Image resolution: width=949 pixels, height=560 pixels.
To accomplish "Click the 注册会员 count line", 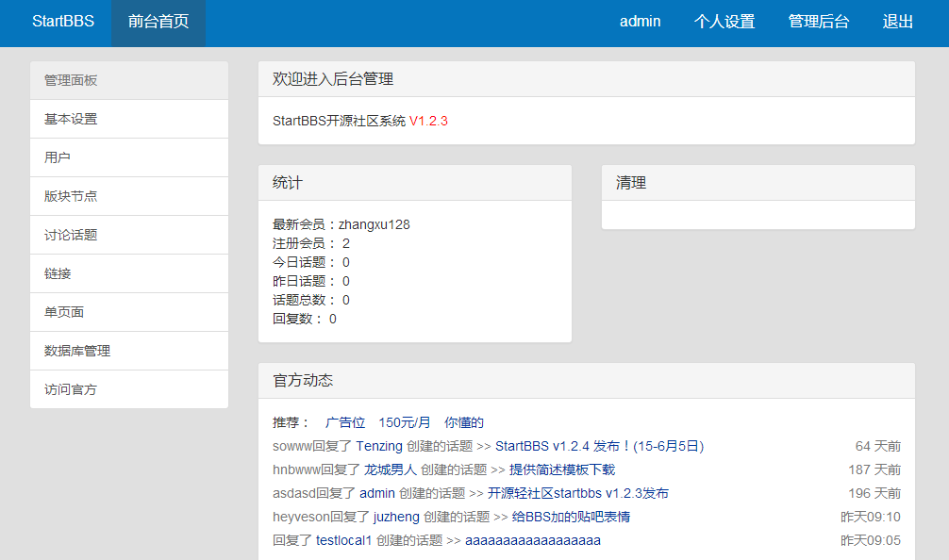I will point(311,244).
